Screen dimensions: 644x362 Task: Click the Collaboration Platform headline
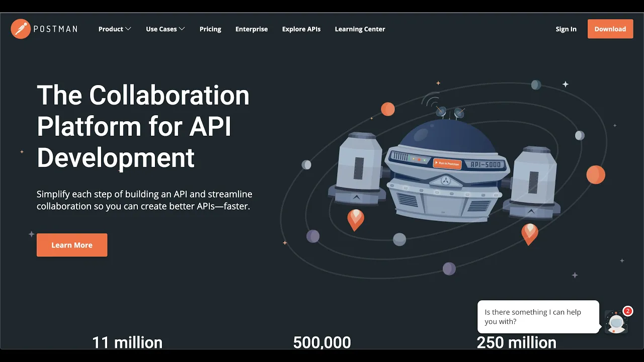tap(143, 126)
